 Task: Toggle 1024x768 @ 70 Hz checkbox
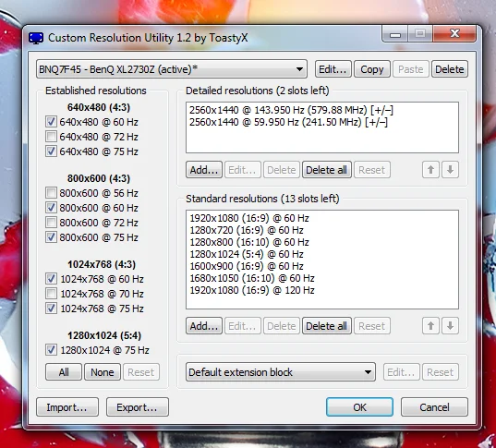(x=51, y=294)
